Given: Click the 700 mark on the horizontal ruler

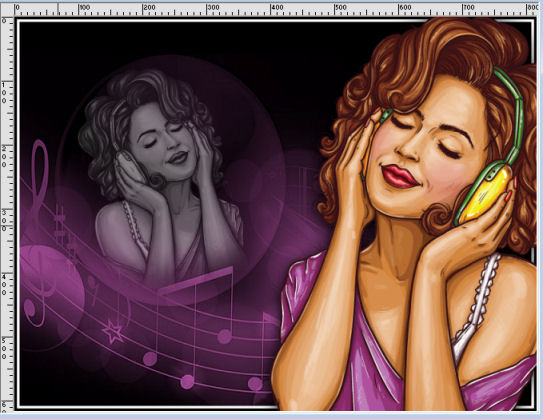Looking at the screenshot, I should 469,7.
